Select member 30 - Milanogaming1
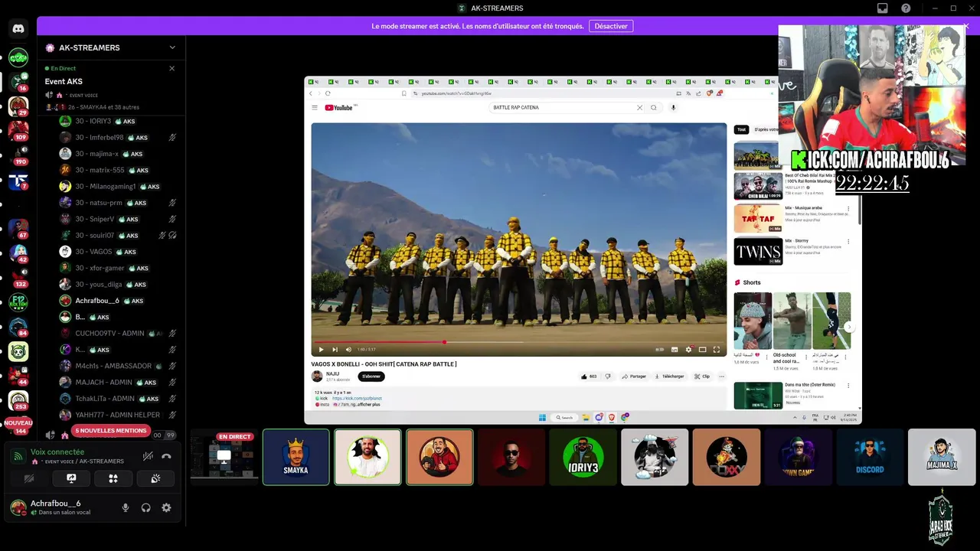 [x=118, y=187]
